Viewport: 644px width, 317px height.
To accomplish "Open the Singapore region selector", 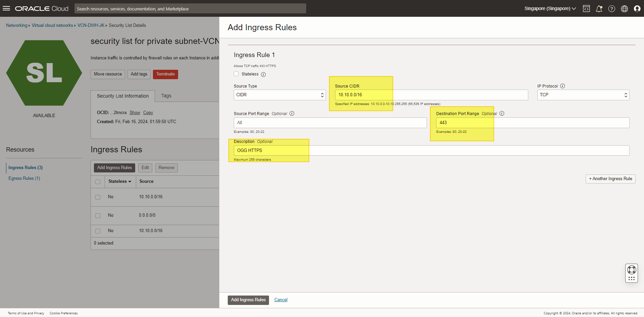I will point(550,9).
